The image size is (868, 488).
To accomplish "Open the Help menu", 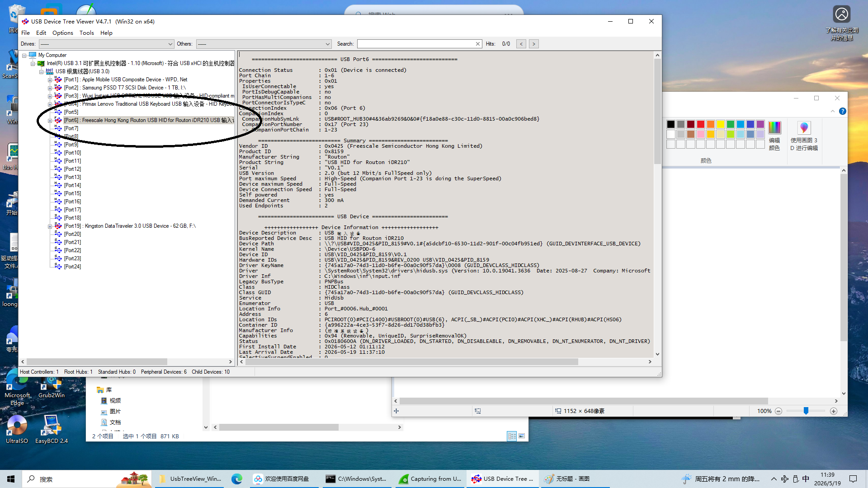I will [x=106, y=33].
